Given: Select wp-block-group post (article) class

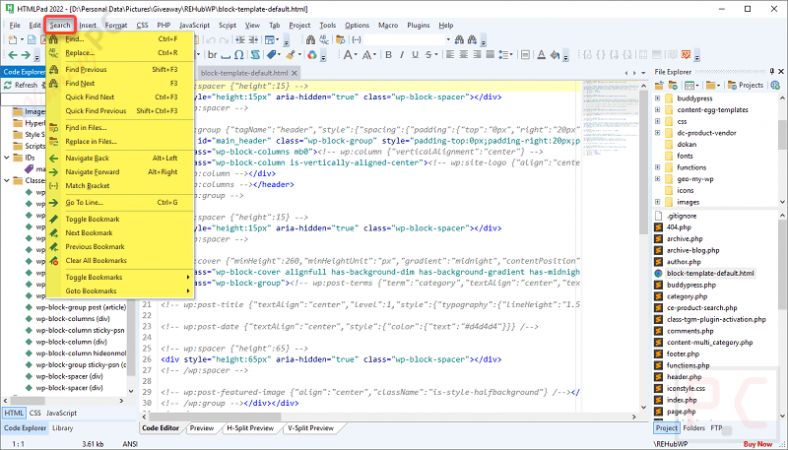Looking at the screenshot, I should pos(81,307).
